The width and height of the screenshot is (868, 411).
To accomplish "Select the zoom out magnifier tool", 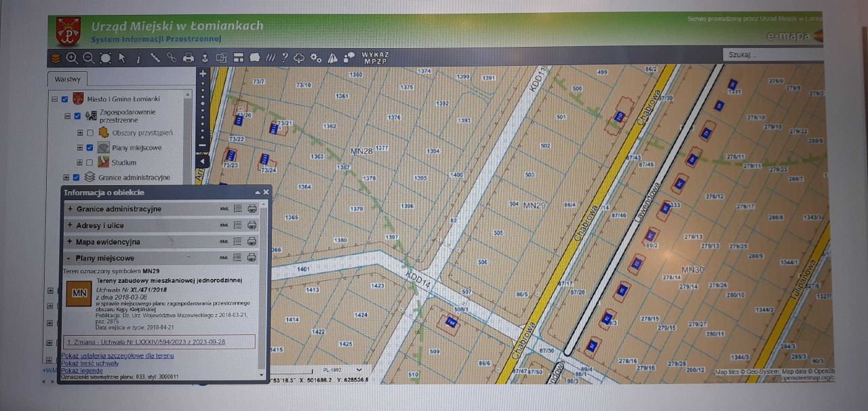I will pyautogui.click(x=89, y=58).
